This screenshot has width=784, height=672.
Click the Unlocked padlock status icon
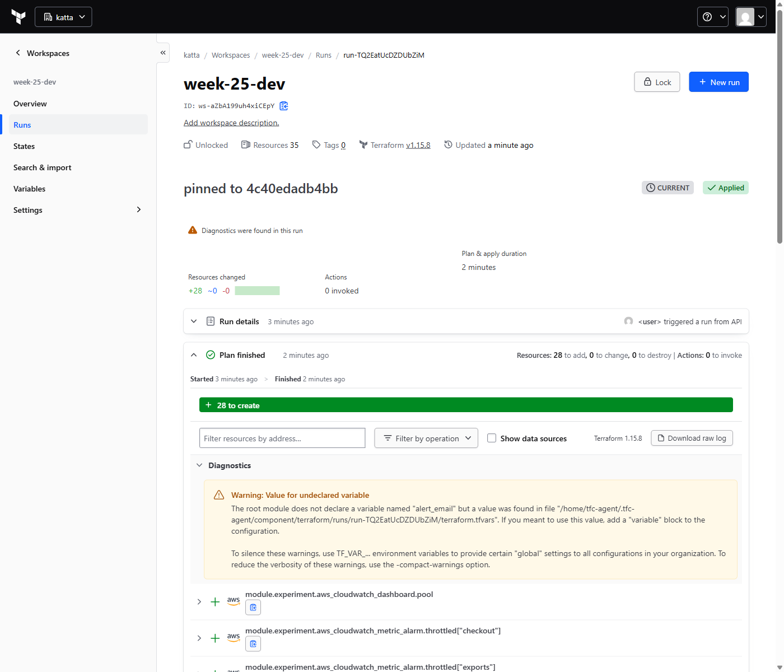(x=188, y=144)
